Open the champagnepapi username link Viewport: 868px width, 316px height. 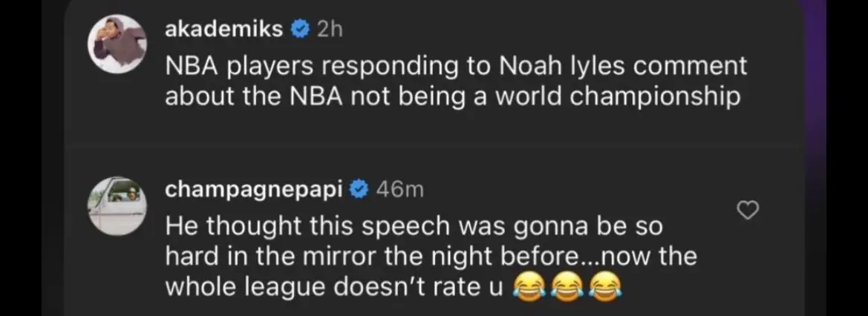point(253,190)
